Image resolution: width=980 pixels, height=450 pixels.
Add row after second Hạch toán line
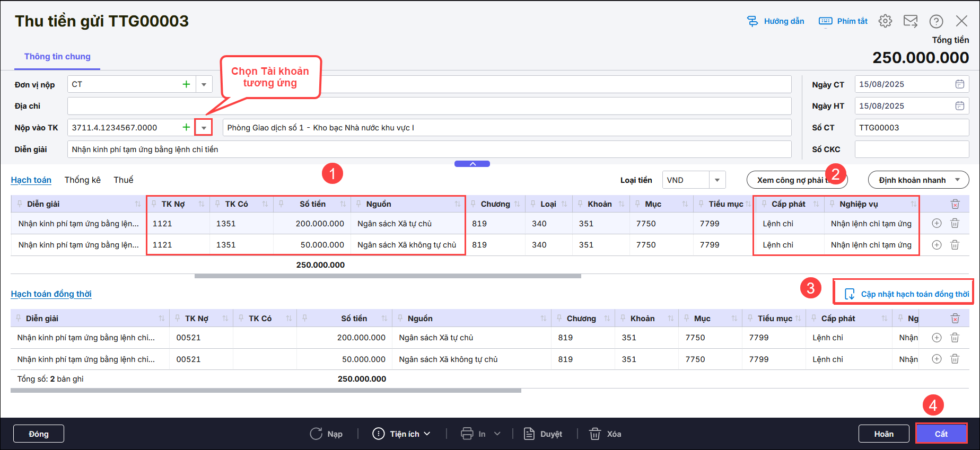(x=937, y=245)
